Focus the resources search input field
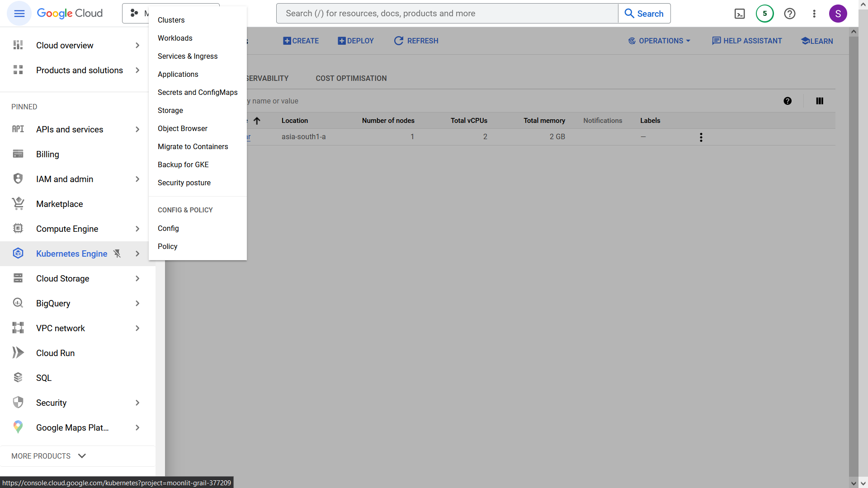 [448, 14]
